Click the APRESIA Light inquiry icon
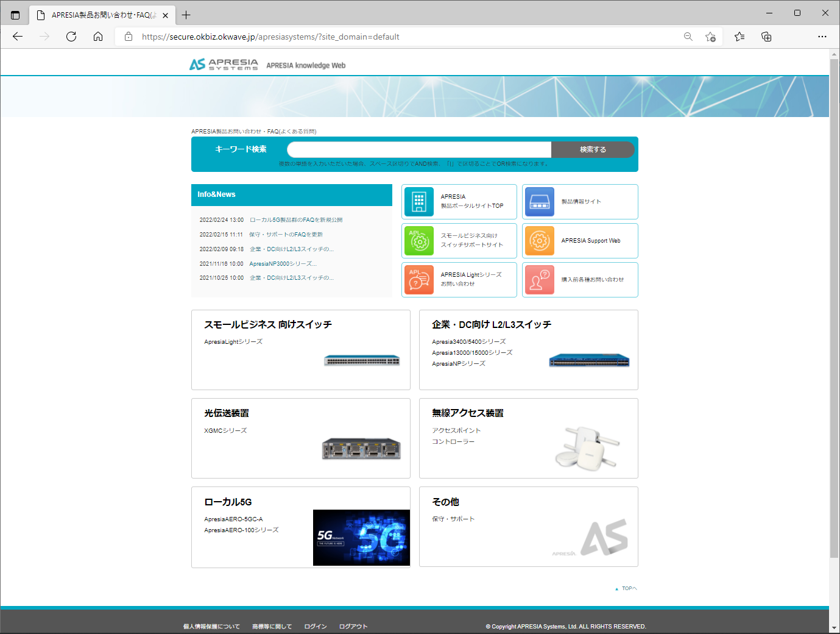Screen dimensions: 840x634 click(x=419, y=280)
